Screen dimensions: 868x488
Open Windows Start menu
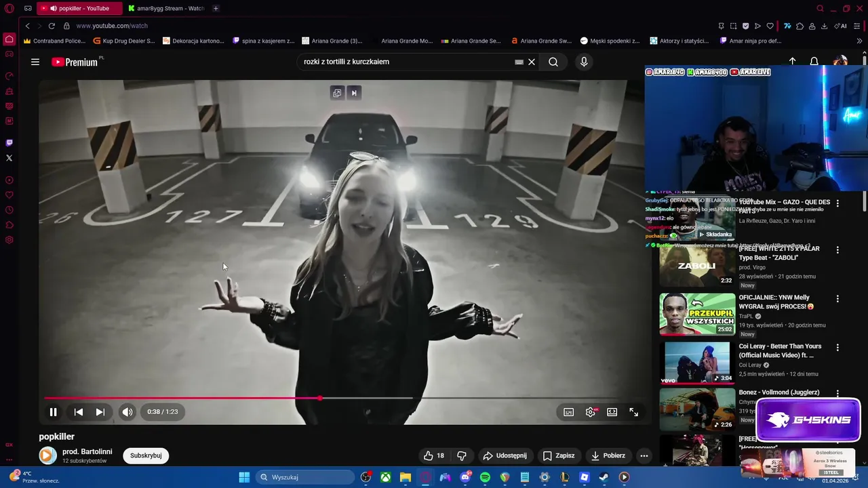(x=244, y=477)
